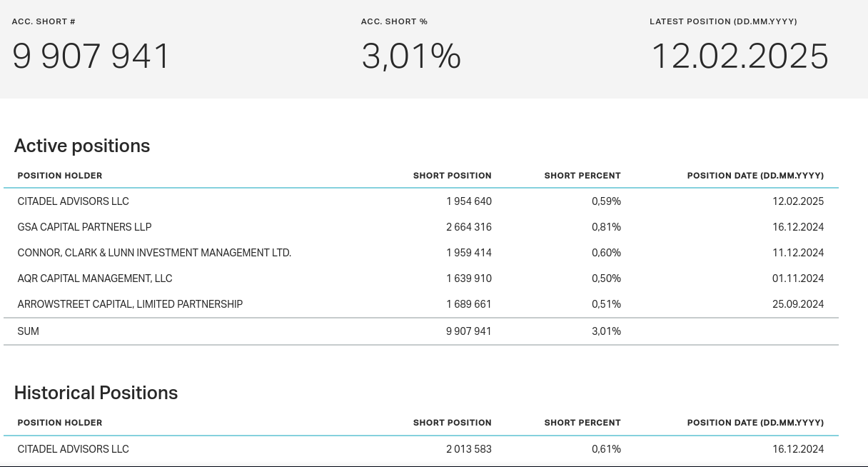Click the Active positions heading
868x467 pixels.
[x=82, y=146]
